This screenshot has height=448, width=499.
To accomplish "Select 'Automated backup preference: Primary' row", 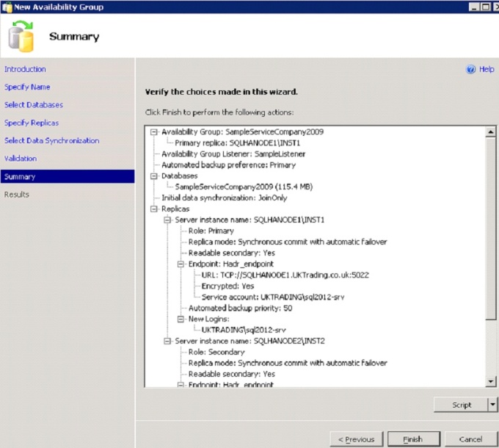I will click(228, 165).
